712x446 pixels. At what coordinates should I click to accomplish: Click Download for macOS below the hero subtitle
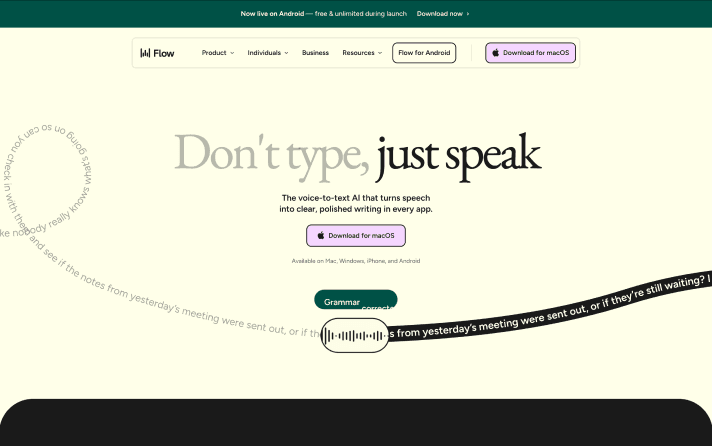click(x=356, y=236)
